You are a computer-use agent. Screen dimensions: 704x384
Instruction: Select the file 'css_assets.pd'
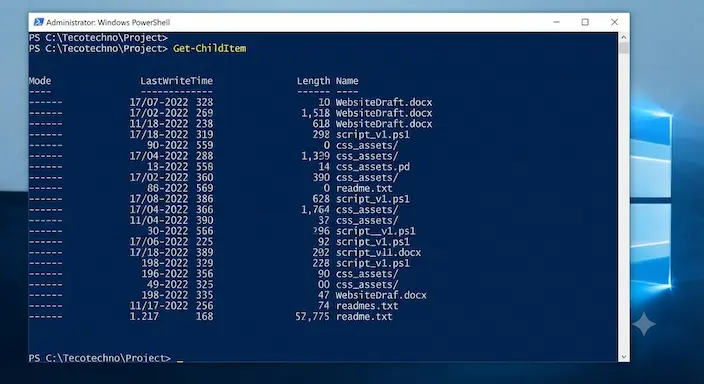pyautogui.click(x=373, y=167)
